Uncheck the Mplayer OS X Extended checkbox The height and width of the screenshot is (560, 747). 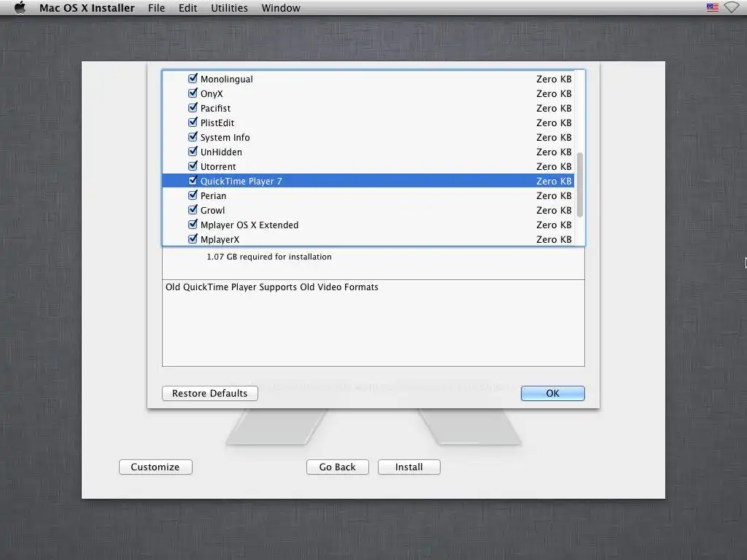(193, 225)
